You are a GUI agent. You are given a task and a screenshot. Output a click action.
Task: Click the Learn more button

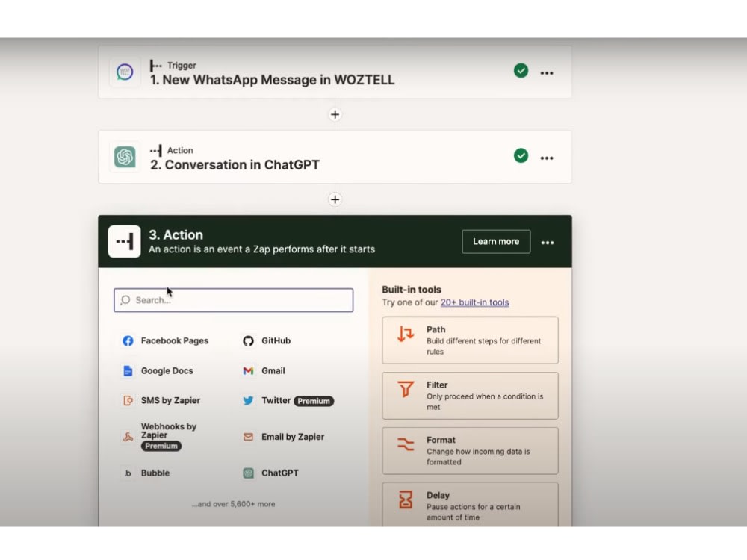[495, 241]
